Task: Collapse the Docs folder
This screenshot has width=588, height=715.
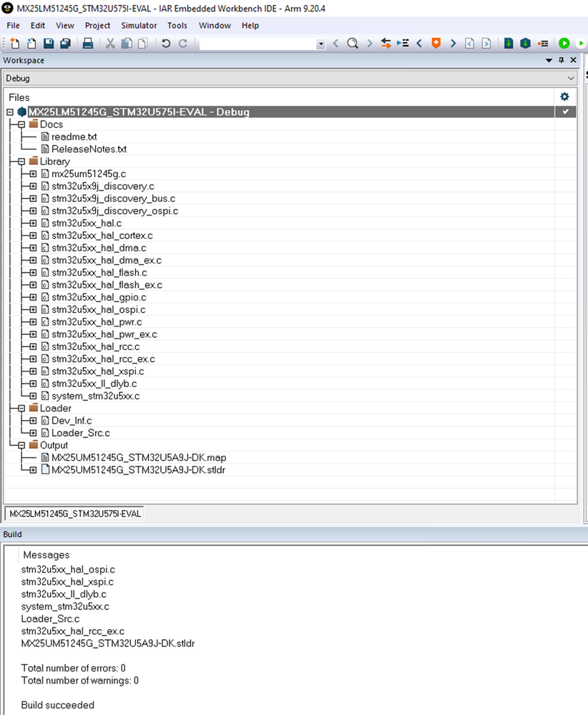Action: pos(21,125)
